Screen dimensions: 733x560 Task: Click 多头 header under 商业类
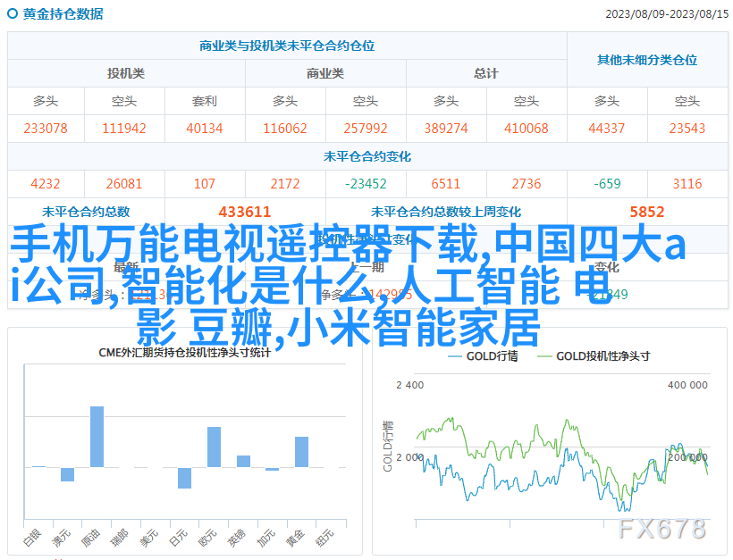[285, 101]
